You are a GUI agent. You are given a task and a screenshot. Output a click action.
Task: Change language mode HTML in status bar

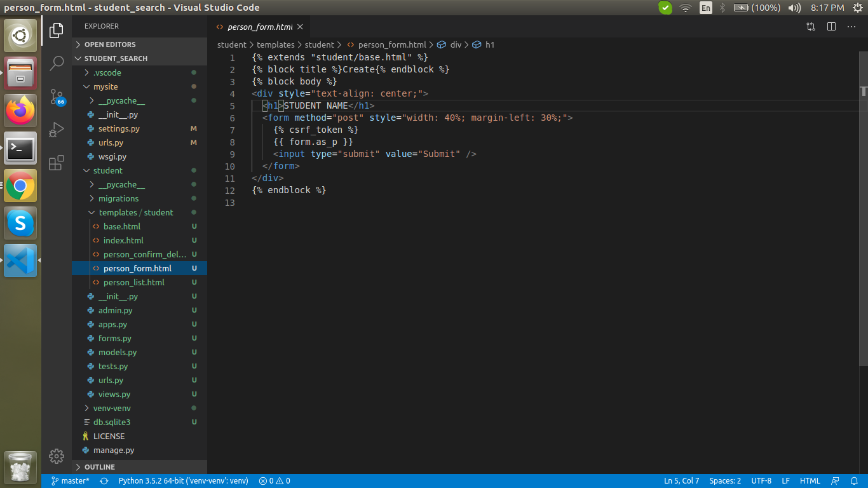pos(810,481)
